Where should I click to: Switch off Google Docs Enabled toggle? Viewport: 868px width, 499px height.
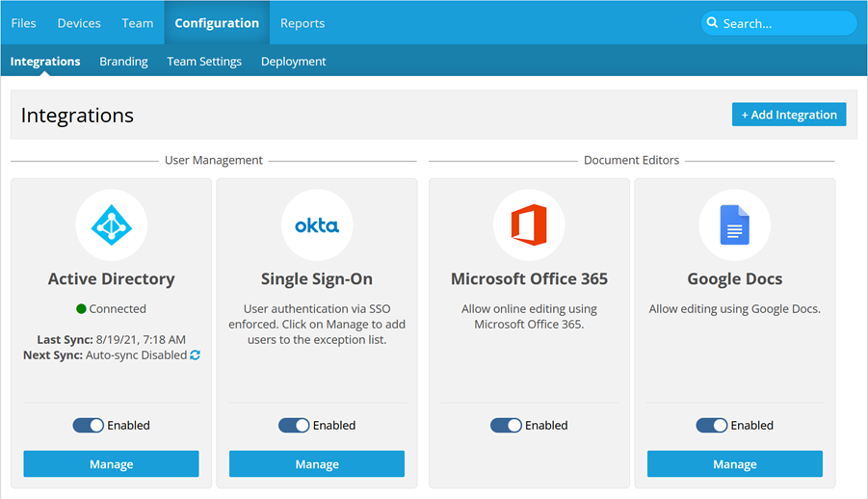(x=712, y=425)
